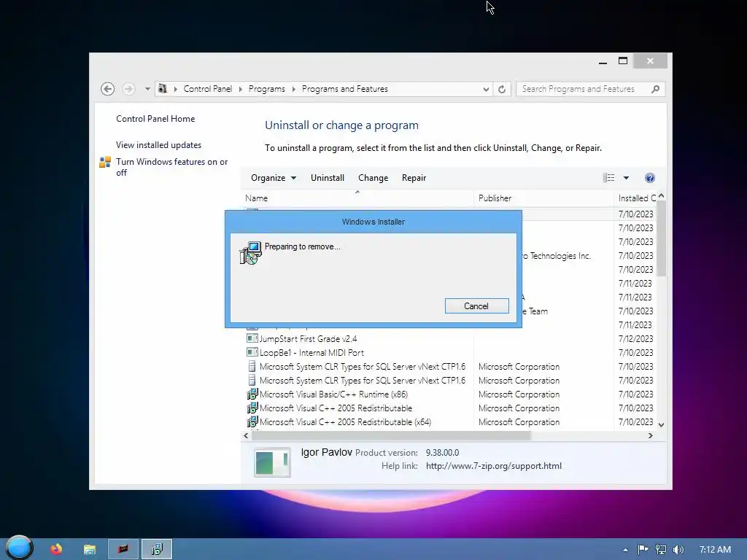This screenshot has width=747, height=560.
Task: Open Turn Windows features on or off
Action: [172, 167]
